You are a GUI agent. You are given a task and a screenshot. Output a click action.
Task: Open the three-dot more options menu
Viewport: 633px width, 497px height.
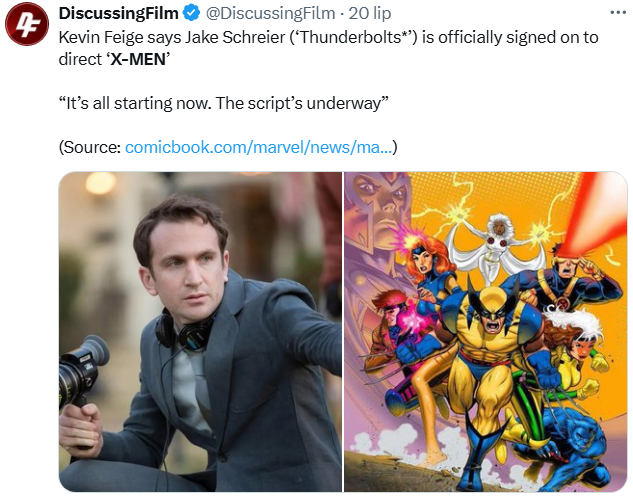tap(618, 13)
